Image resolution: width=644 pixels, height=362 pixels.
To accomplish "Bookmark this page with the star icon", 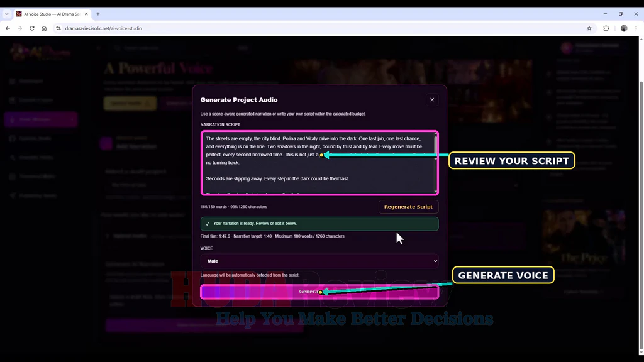I will [589, 28].
